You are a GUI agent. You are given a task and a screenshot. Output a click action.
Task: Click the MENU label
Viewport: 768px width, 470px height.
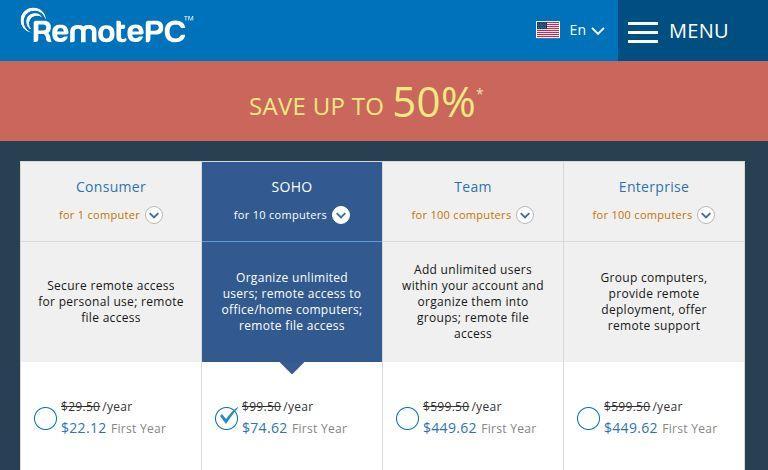[698, 31]
